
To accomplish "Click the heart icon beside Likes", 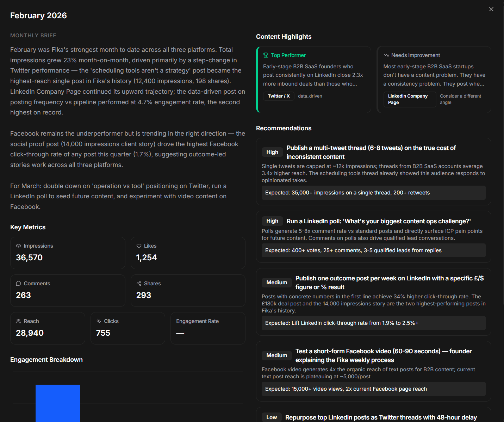I will 139,246.
